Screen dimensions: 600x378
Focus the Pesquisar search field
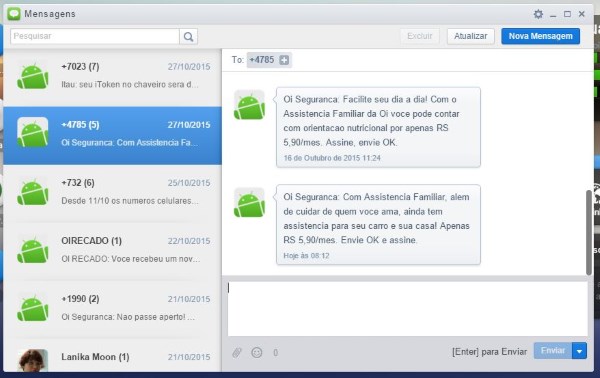pos(95,36)
